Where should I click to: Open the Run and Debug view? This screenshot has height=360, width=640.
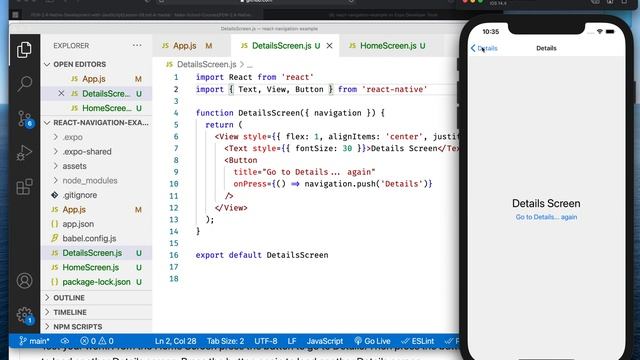point(24,153)
